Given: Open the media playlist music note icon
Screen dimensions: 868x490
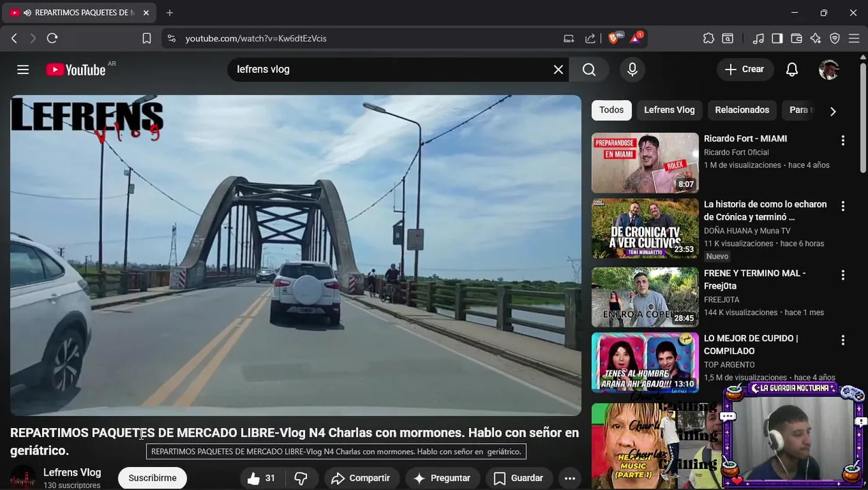Looking at the screenshot, I should [758, 39].
